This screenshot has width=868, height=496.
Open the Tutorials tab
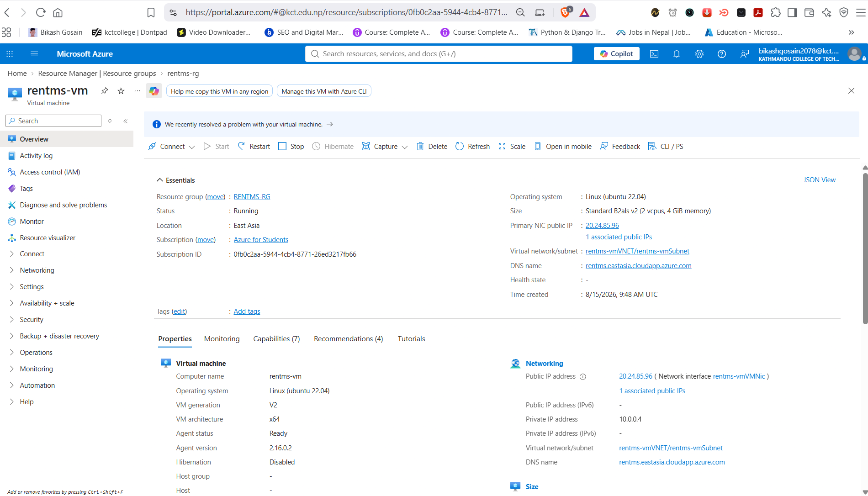click(411, 339)
